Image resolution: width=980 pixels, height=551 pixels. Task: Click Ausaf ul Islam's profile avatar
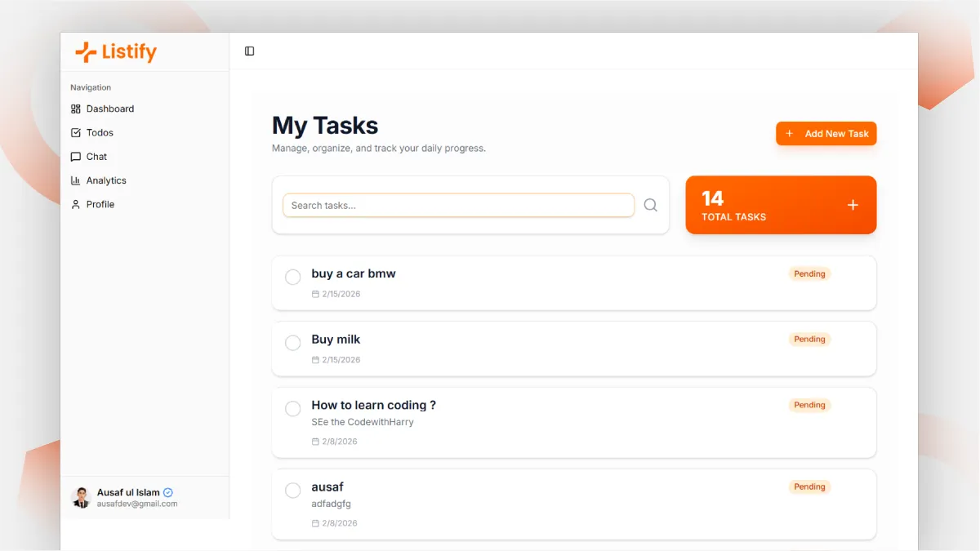click(x=81, y=498)
